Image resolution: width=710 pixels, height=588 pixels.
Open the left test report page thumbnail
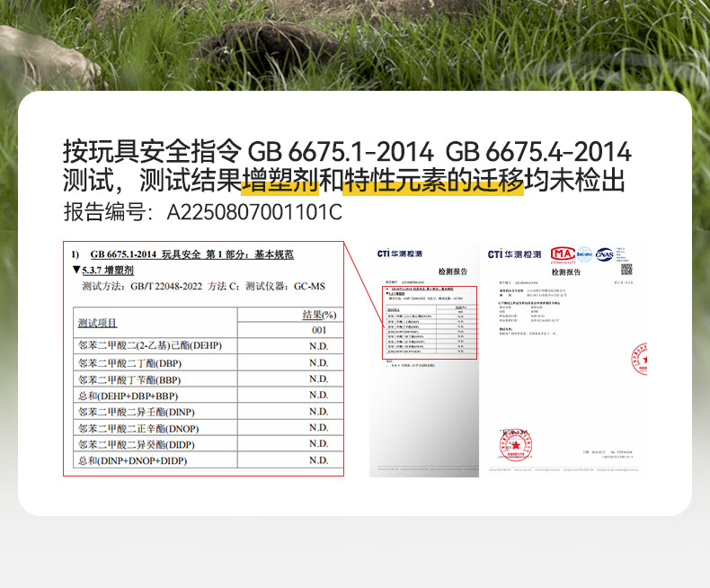pyautogui.click(x=424, y=360)
